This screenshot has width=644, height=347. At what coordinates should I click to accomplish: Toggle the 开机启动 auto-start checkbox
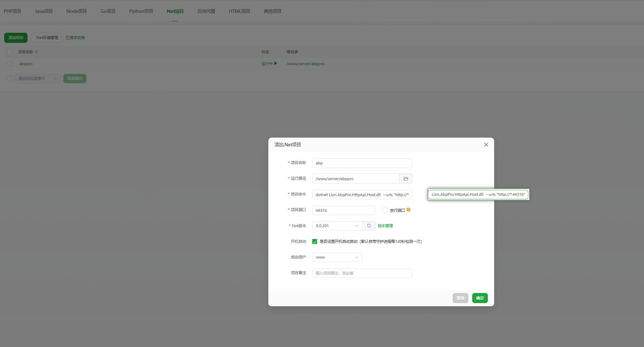tap(315, 241)
